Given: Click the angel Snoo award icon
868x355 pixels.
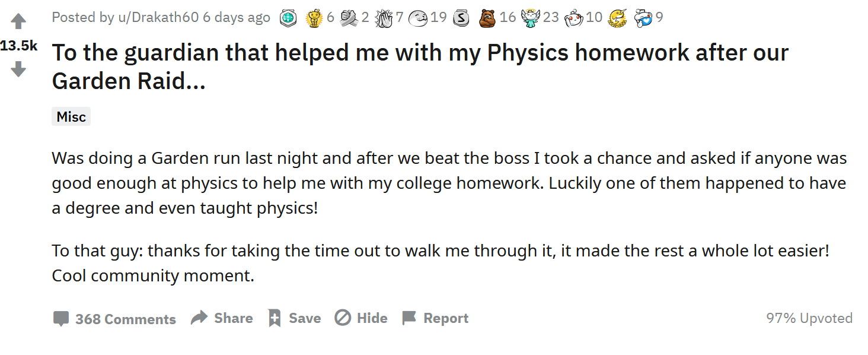Looking at the screenshot, I should tap(531, 18).
